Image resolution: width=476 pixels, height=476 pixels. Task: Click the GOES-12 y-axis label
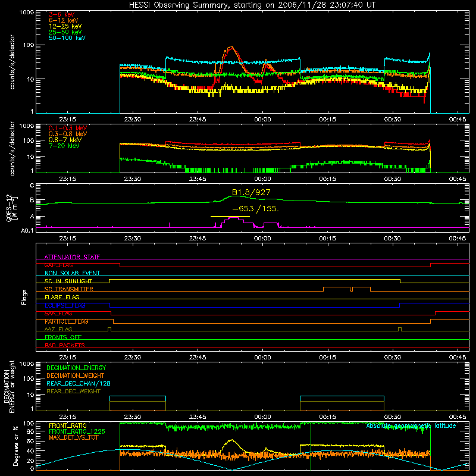[12, 208]
